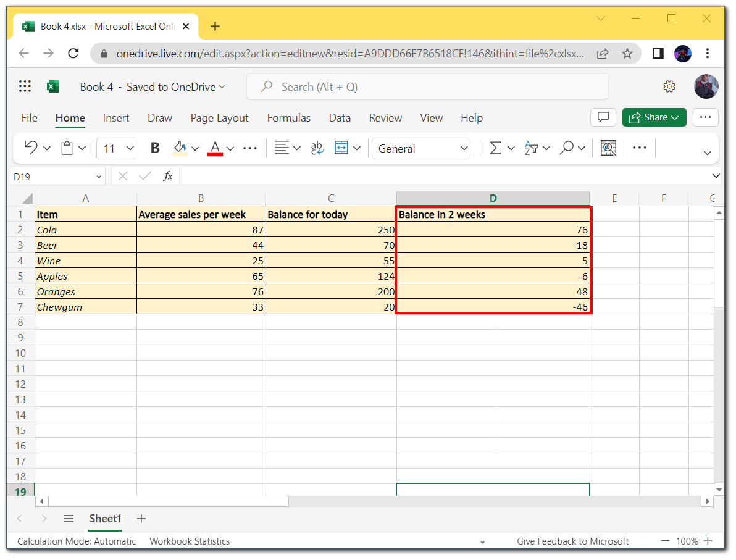This screenshot has height=560, width=736.
Task: Open the more options ellipsis next to Share
Action: tap(706, 117)
